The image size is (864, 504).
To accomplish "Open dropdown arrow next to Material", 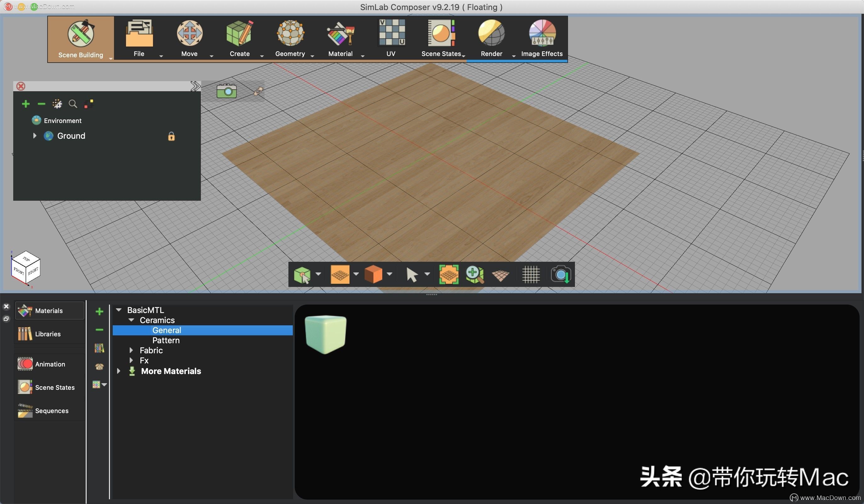I will click(363, 56).
